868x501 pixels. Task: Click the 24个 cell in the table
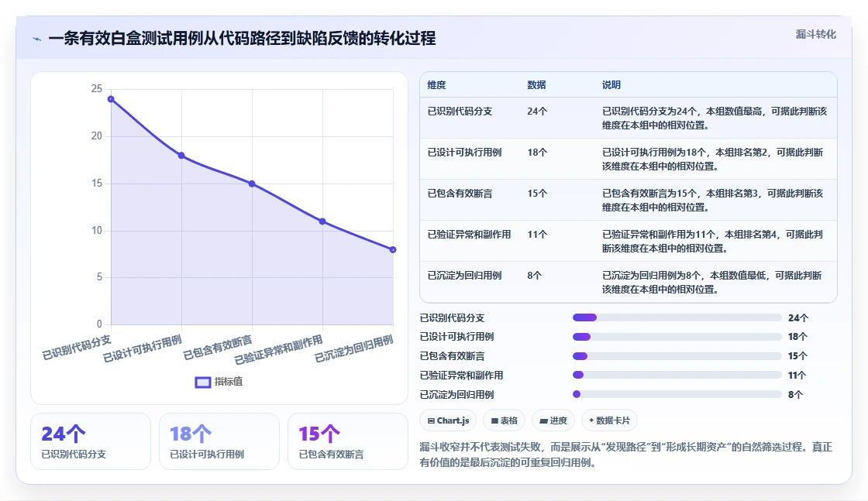pos(537,112)
